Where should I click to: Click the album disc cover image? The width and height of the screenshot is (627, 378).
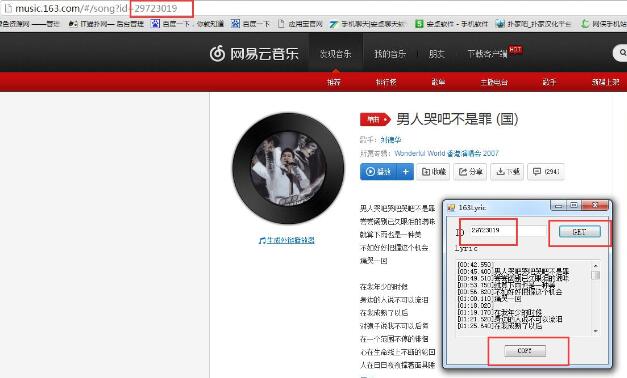click(288, 168)
